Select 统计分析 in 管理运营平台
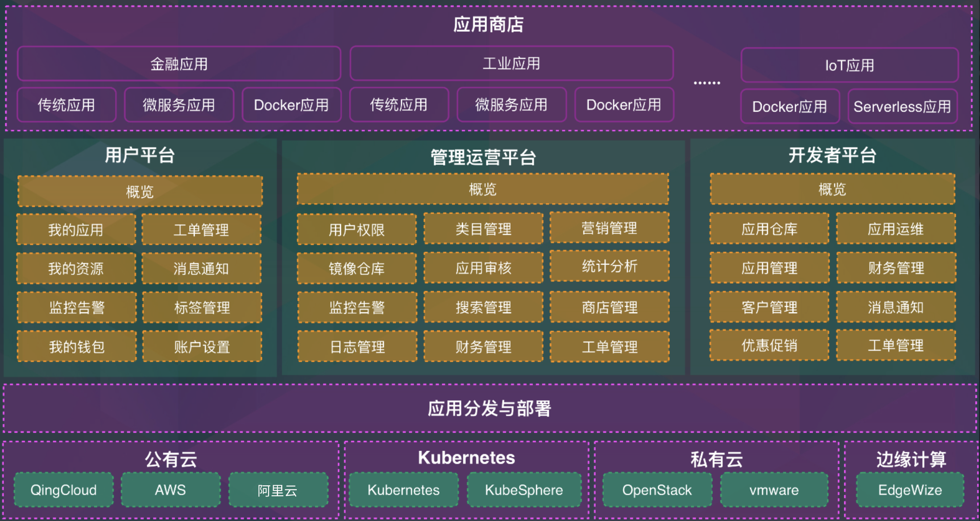Image resolution: width=980 pixels, height=521 pixels. pyautogui.click(x=610, y=266)
